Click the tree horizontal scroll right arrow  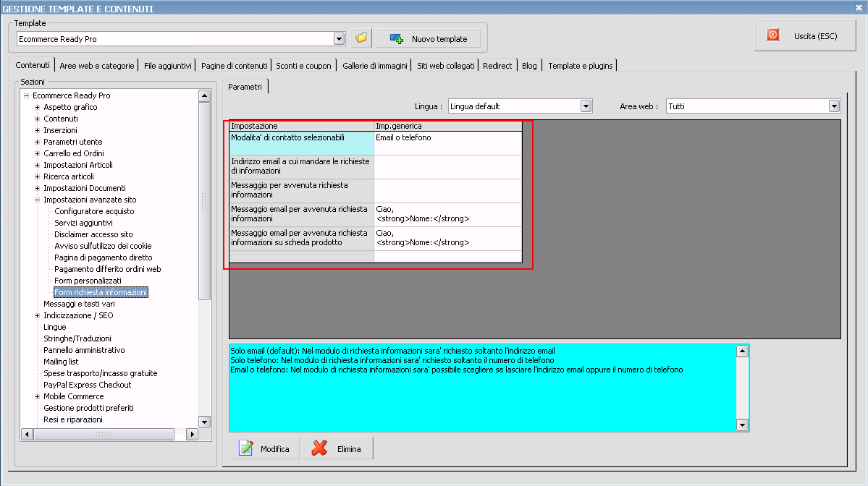click(192, 435)
